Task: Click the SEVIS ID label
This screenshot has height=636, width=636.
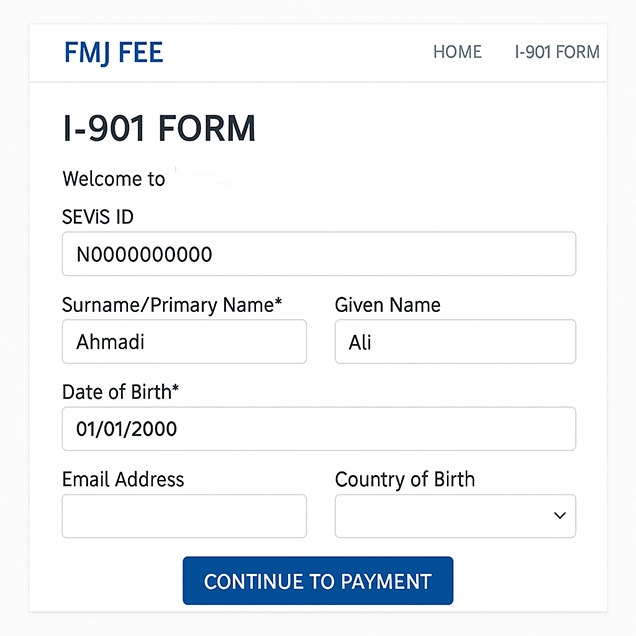Action: (98, 217)
